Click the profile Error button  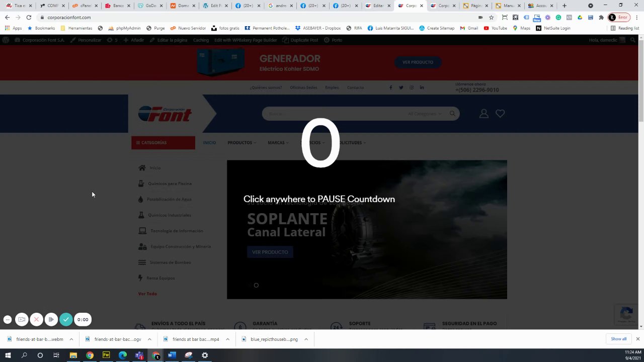point(618,17)
